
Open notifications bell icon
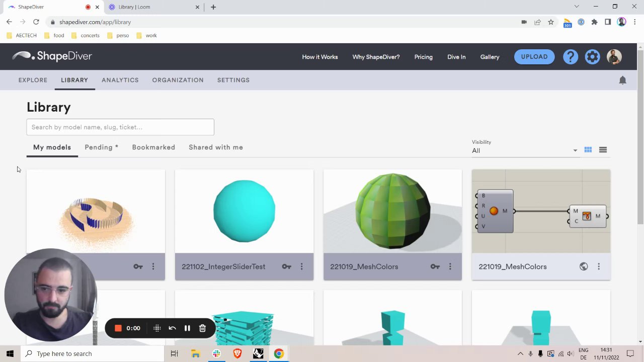click(622, 80)
